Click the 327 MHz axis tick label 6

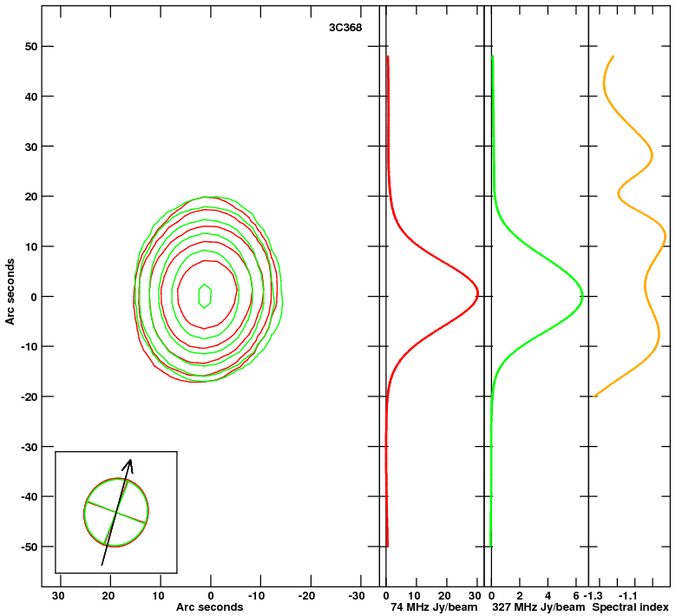(x=576, y=596)
